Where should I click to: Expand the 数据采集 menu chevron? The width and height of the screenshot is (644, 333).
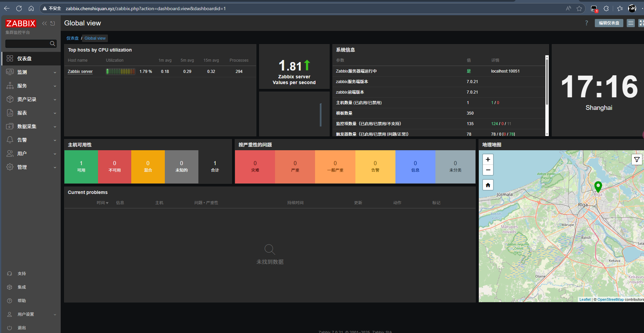coord(55,126)
